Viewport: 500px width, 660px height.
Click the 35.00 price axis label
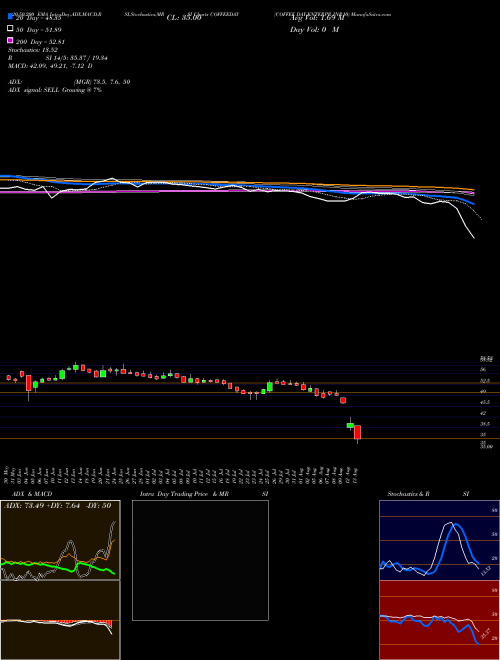click(486, 447)
